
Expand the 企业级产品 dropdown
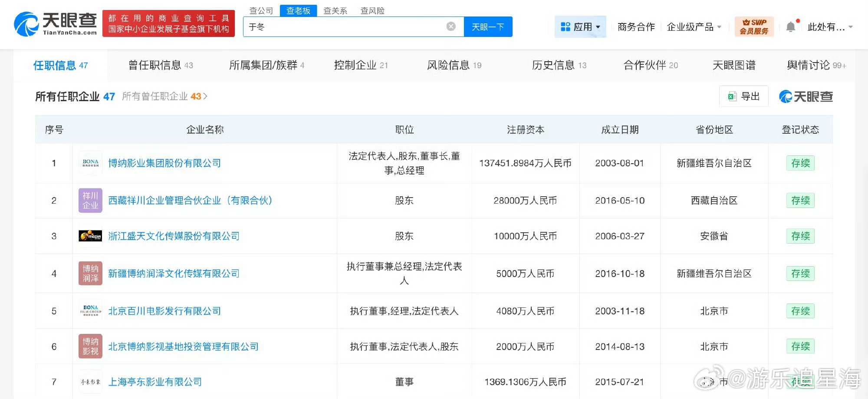(691, 26)
